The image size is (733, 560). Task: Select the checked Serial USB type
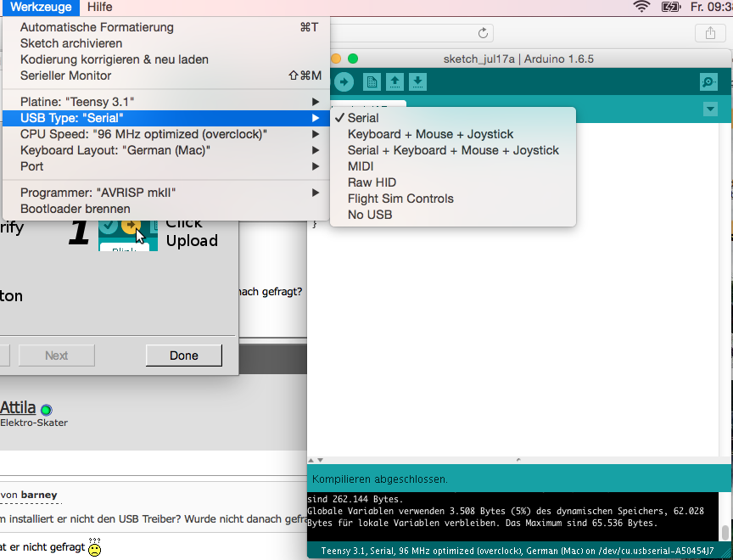(x=453, y=118)
